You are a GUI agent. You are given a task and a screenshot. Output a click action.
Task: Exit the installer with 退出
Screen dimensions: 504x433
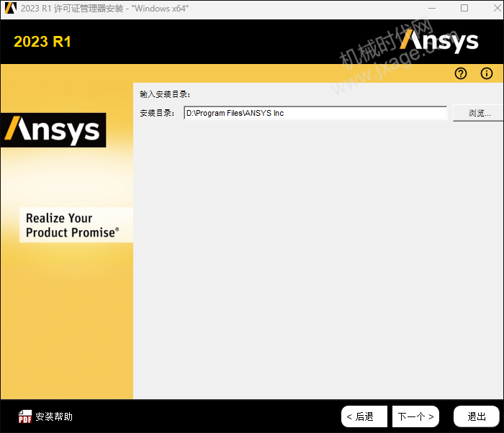(x=477, y=416)
